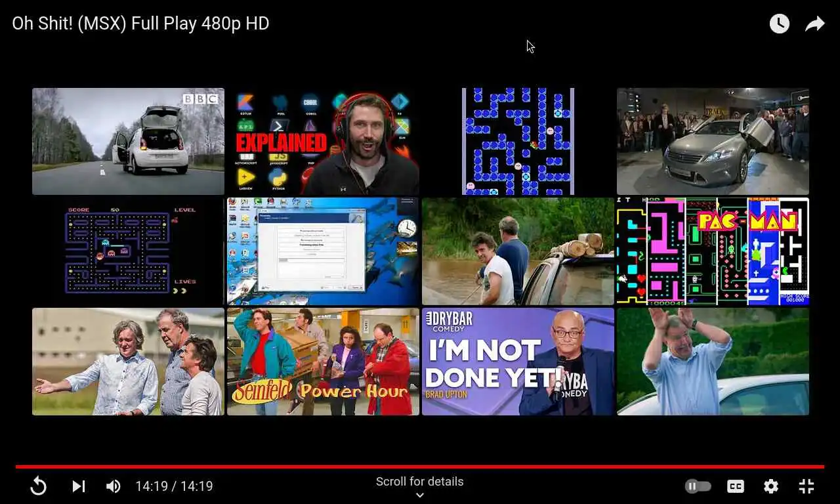This screenshot has height=504, width=840.
Task: Open the two men by river thumbnail
Action: click(x=518, y=251)
